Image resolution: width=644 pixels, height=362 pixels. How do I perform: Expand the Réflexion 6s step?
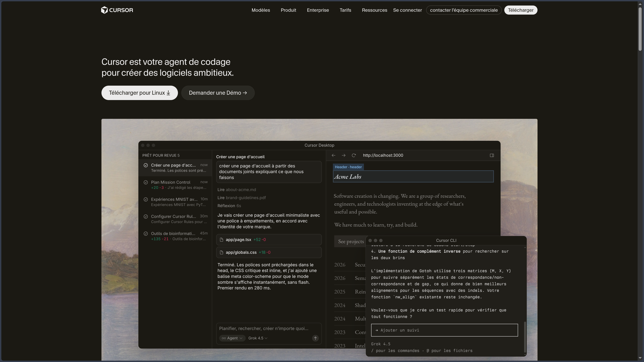click(229, 206)
